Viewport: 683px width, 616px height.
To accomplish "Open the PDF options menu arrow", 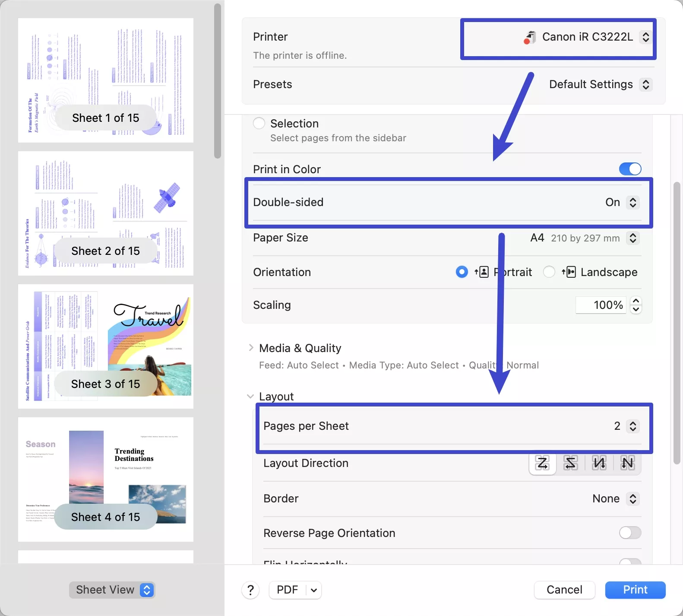I will [314, 590].
